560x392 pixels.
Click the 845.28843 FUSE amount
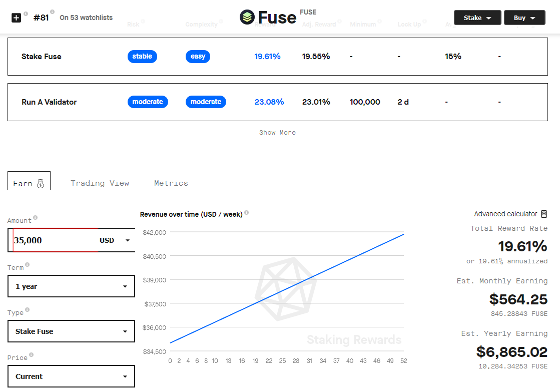[519, 314]
